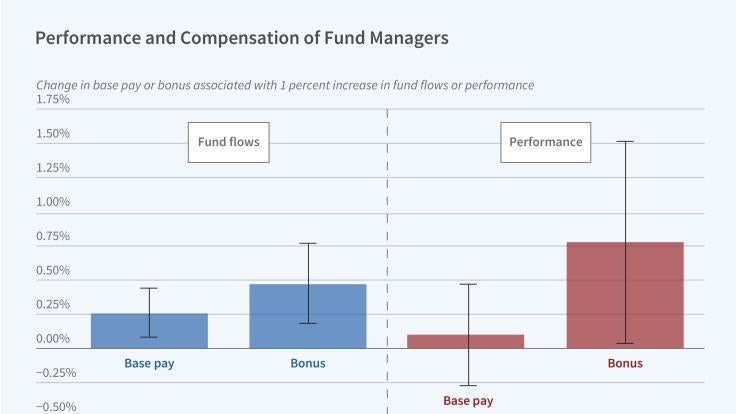
Task: Click the 1.00% y-axis label
Action: tap(52, 202)
